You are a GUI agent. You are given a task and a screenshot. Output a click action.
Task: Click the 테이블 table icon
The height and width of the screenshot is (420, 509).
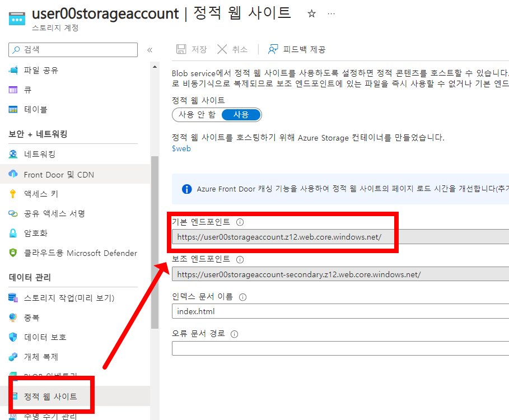[13, 109]
